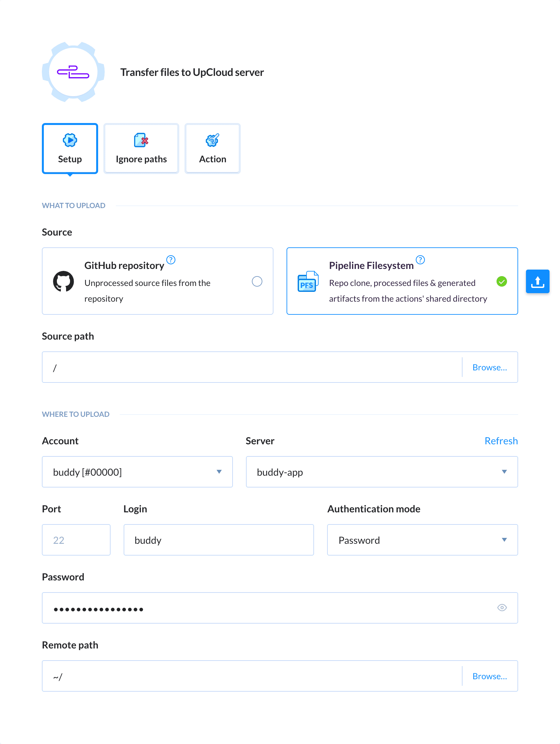
Task: Select the Pipeline Filesystem source option
Action: (501, 281)
